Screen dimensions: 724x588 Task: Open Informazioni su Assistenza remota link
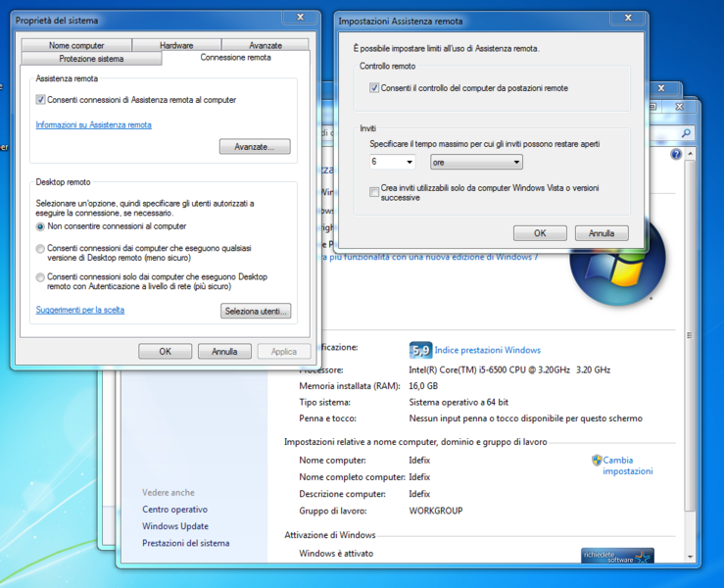coord(93,125)
